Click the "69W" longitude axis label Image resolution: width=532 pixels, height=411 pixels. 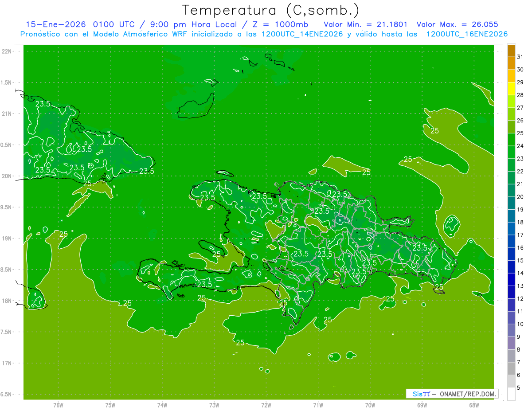422,405
